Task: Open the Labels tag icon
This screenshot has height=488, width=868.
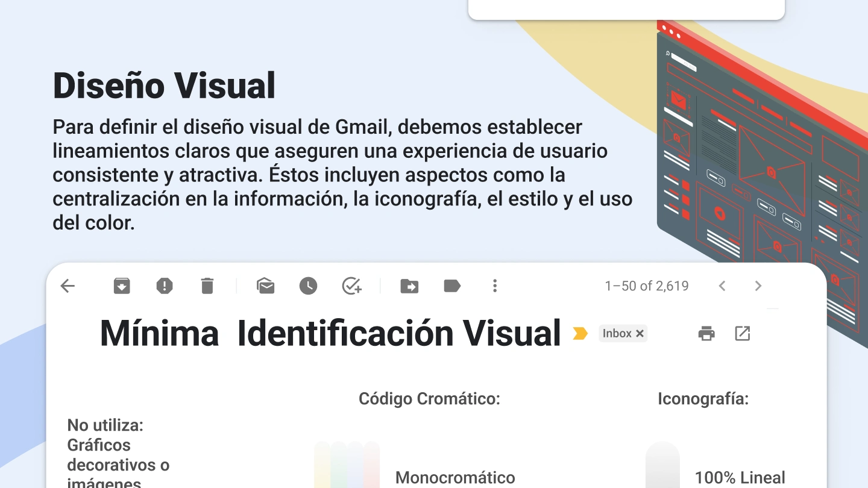Action: [x=452, y=286]
